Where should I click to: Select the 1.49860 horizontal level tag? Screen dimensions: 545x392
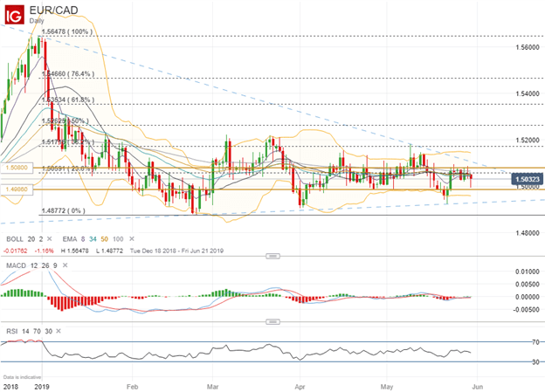pyautogui.click(x=17, y=189)
